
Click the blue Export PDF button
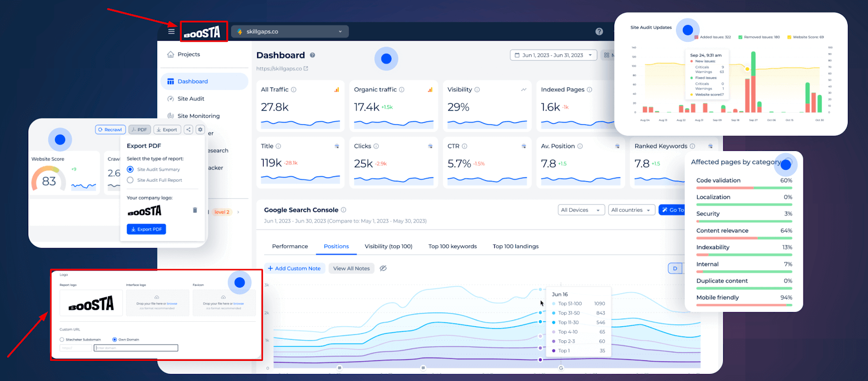point(146,229)
